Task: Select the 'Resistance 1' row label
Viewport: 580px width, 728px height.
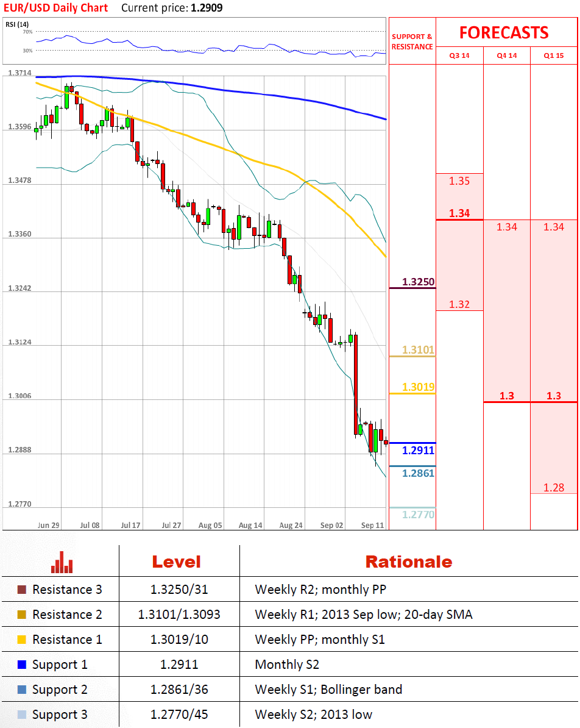Action: coord(67,640)
